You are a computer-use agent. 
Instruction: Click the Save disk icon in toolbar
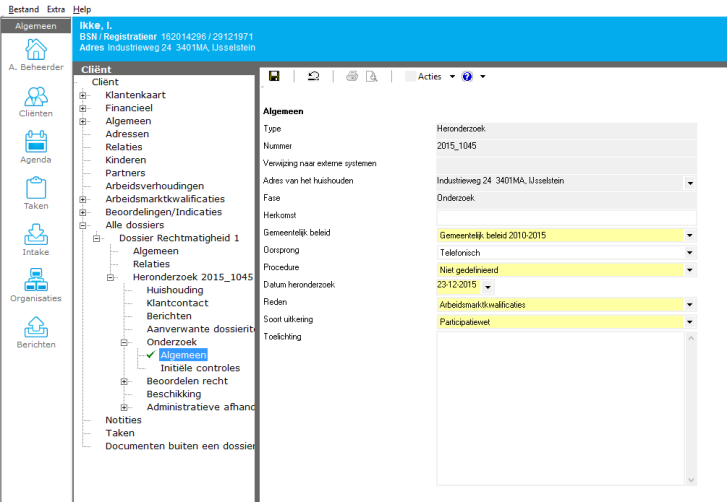tap(274, 76)
